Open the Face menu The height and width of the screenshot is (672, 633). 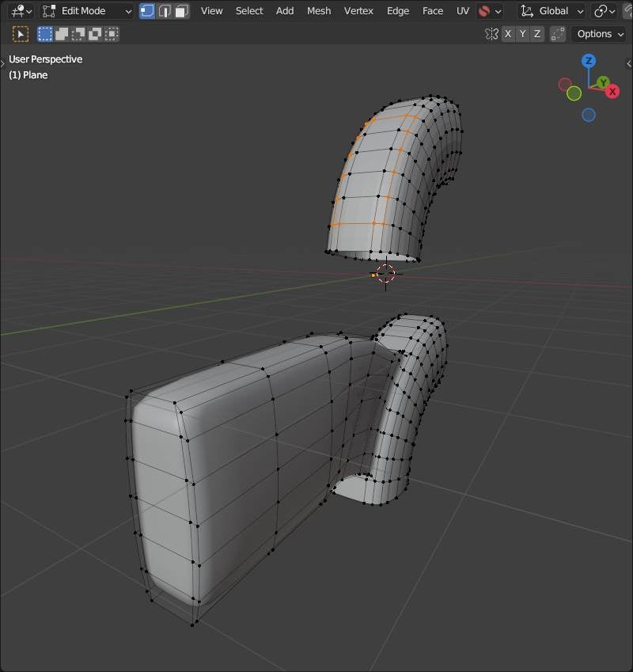[x=433, y=11]
